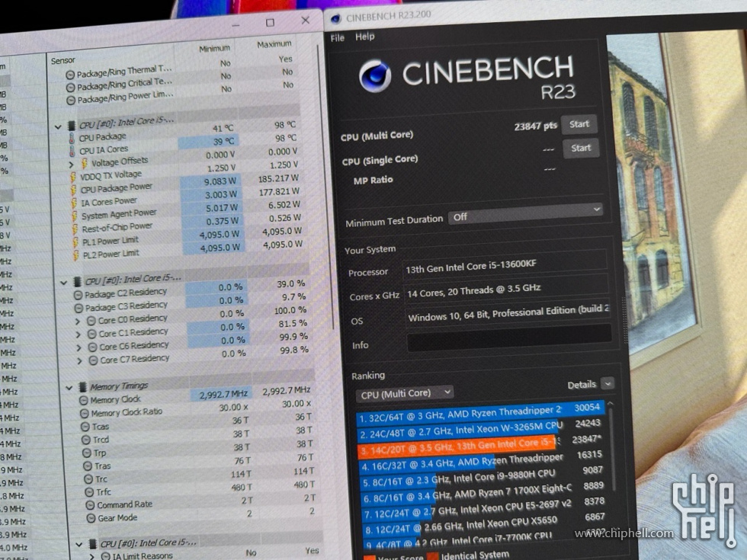Start the CPU Multi Core test
This screenshot has width=747, height=560.
click(x=579, y=124)
